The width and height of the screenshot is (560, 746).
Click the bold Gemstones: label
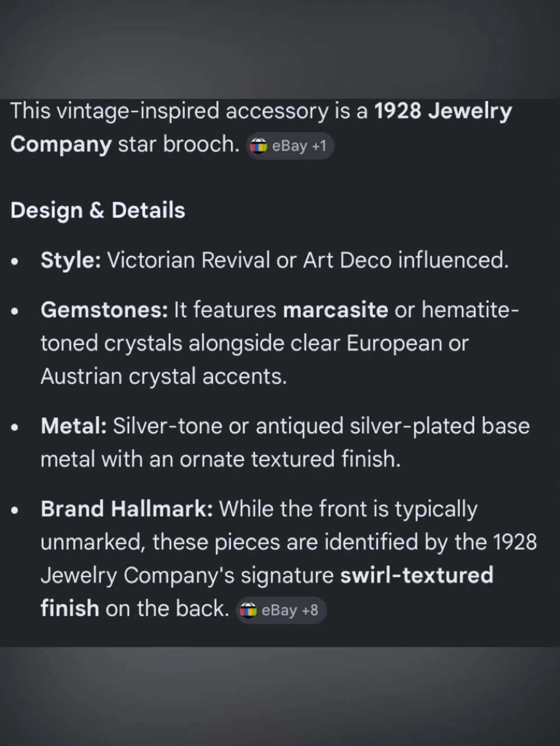104,310
